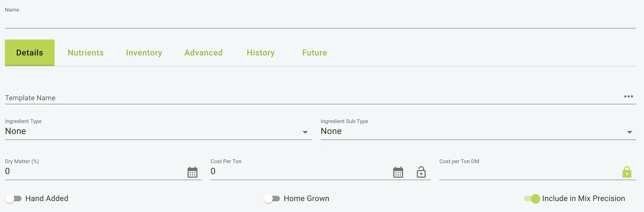This screenshot has width=644, height=212.
Task: Enable the Hand Added toggle
Action: 14,198
